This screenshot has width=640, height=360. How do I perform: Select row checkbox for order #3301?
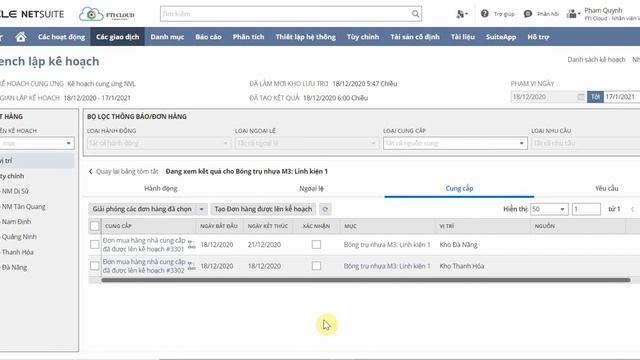coord(95,244)
